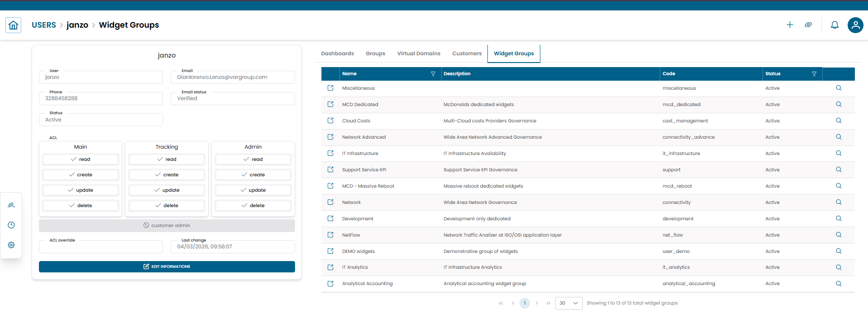Open the Cloud Costs row external link icon

pyautogui.click(x=330, y=121)
